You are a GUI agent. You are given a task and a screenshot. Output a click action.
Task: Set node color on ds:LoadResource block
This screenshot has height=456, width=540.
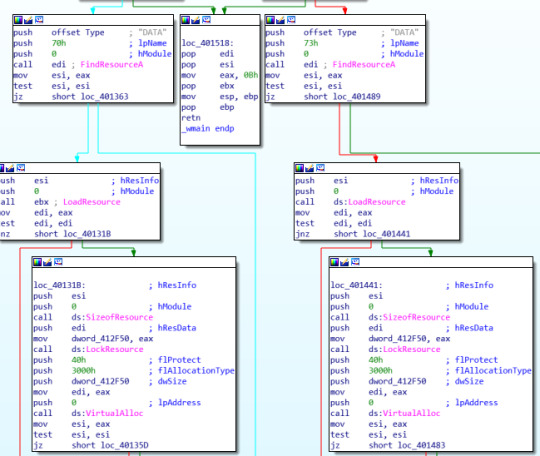point(299,168)
